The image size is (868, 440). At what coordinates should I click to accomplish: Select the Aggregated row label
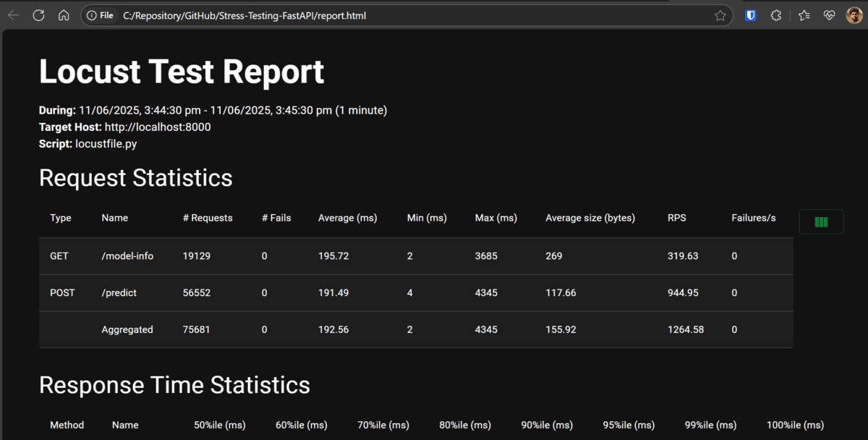click(x=127, y=330)
